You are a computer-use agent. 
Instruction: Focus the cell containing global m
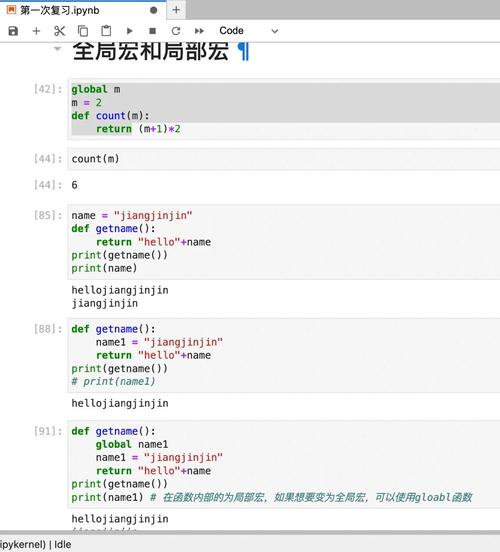(284, 109)
